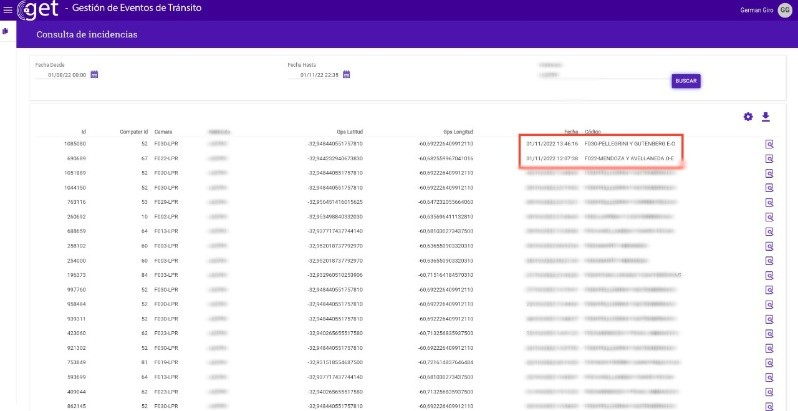The width and height of the screenshot is (798, 411).
Task: View details for incident 690689
Action: 770,158
